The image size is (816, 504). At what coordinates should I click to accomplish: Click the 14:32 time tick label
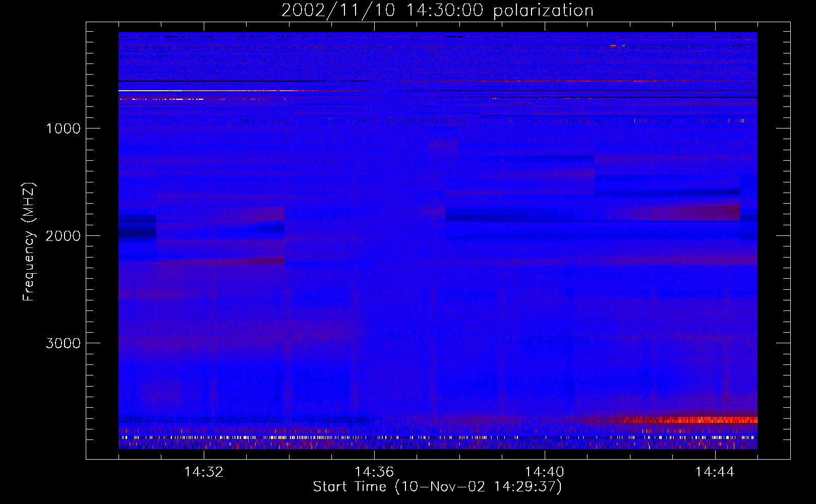click(204, 472)
